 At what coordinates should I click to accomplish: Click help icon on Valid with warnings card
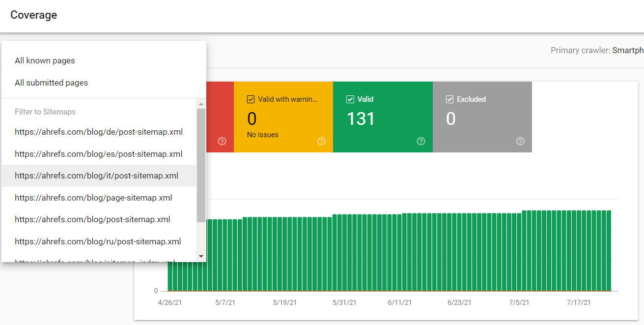click(321, 141)
